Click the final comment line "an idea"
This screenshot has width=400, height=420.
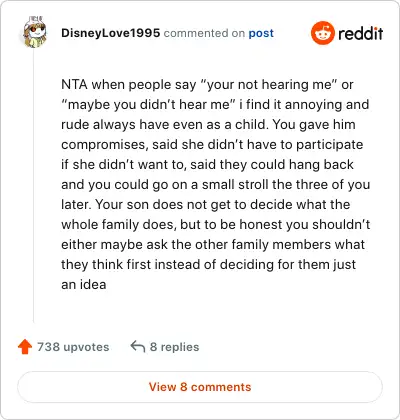pos(84,284)
